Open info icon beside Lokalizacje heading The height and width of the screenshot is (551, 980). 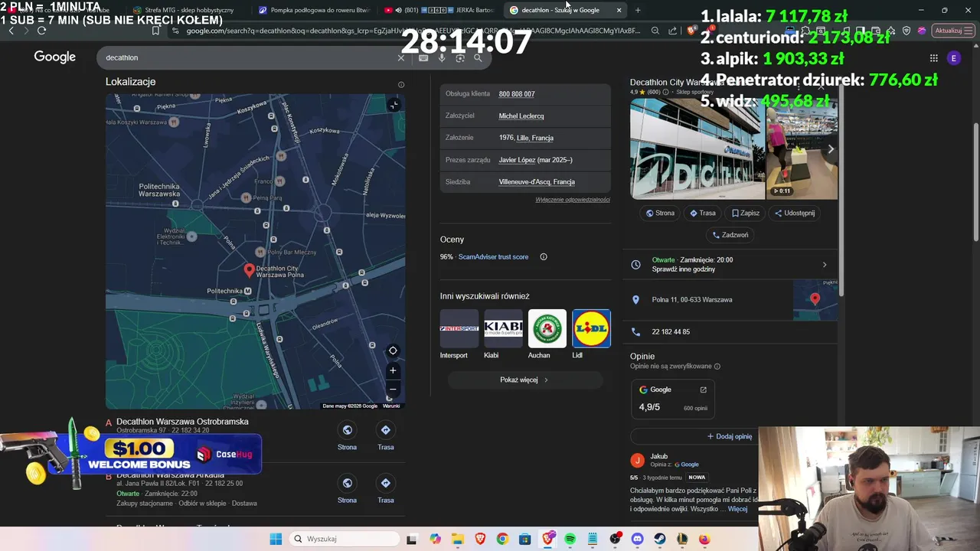click(400, 85)
